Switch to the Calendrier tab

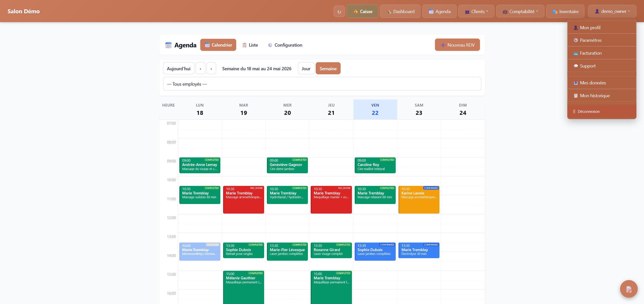coord(218,45)
